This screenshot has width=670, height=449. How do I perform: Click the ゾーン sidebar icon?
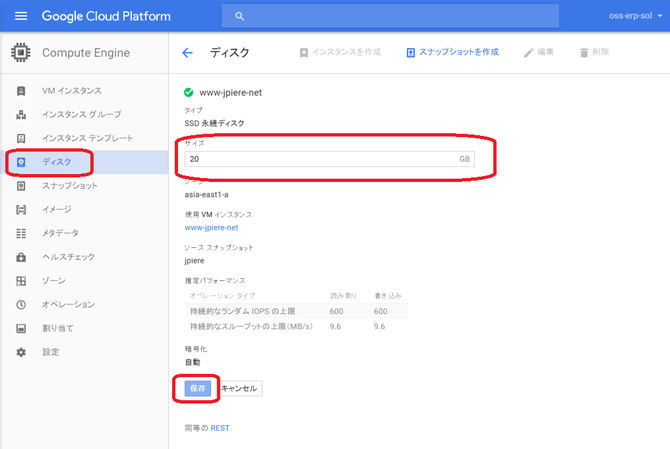[x=21, y=281]
